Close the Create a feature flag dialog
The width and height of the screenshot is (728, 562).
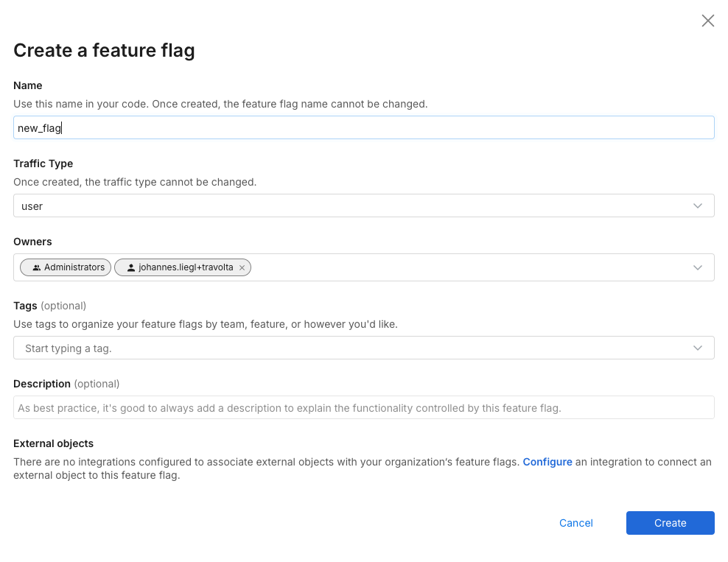pyautogui.click(x=707, y=21)
